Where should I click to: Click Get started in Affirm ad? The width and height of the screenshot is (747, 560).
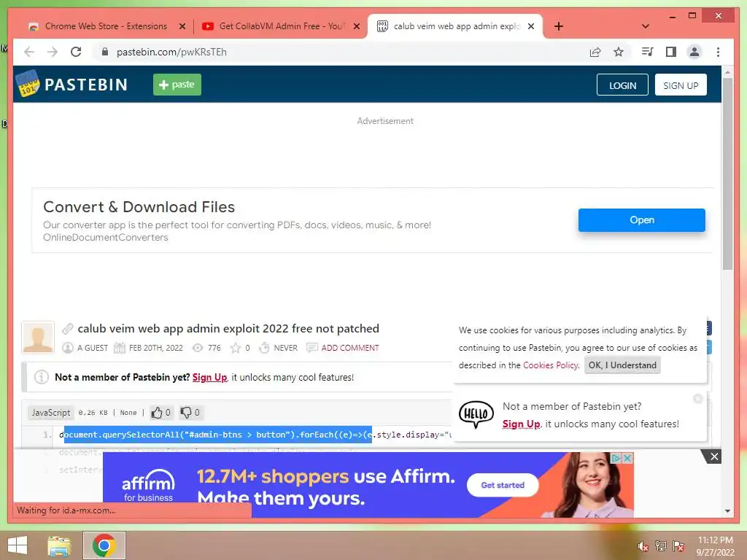(503, 485)
